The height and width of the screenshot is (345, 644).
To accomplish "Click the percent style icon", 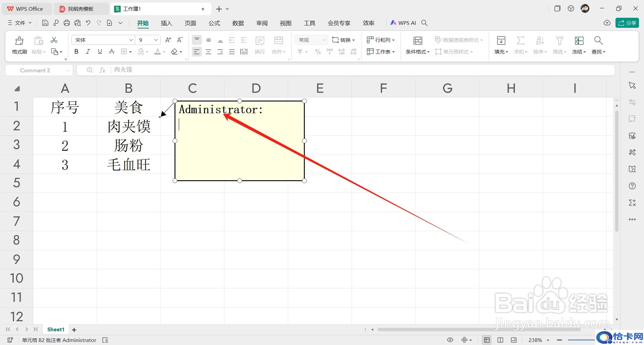I will click(318, 52).
